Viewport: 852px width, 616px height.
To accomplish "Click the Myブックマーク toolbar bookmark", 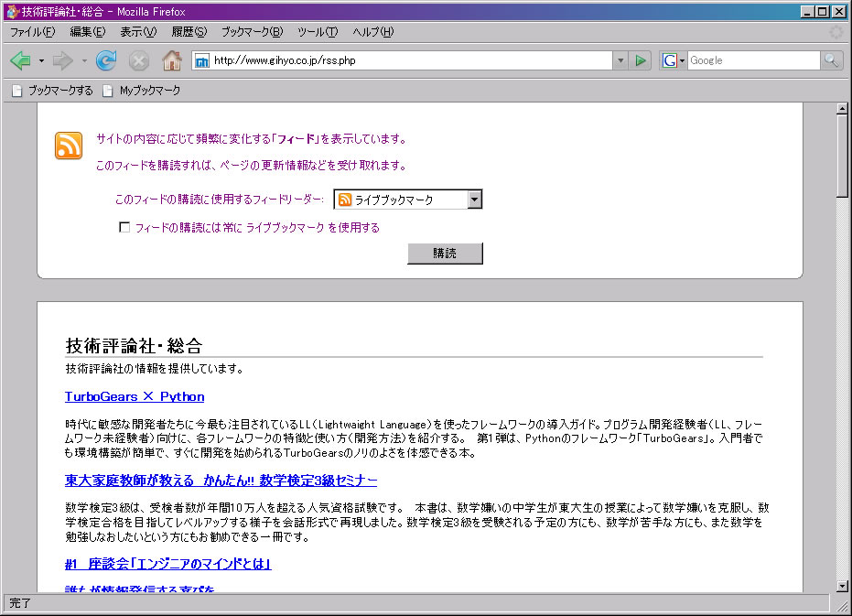I will pyautogui.click(x=142, y=91).
